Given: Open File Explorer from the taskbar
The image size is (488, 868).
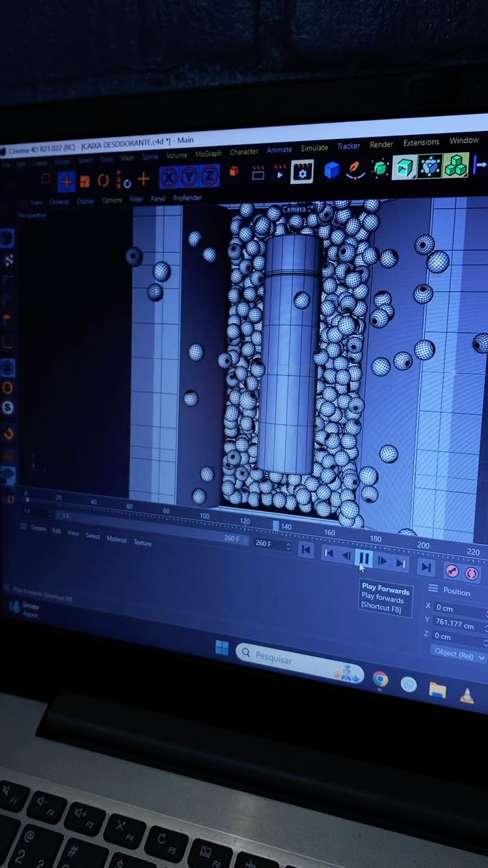Looking at the screenshot, I should coord(438,690).
